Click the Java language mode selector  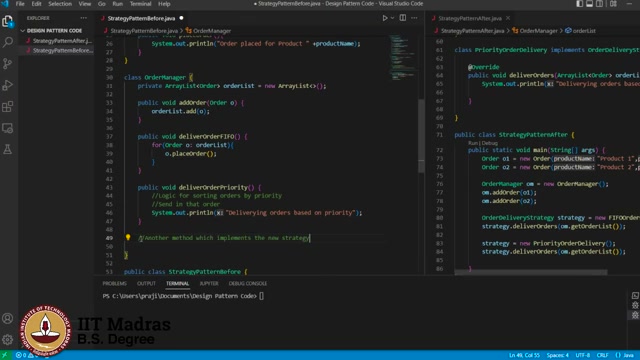pyautogui.click(x=625, y=355)
